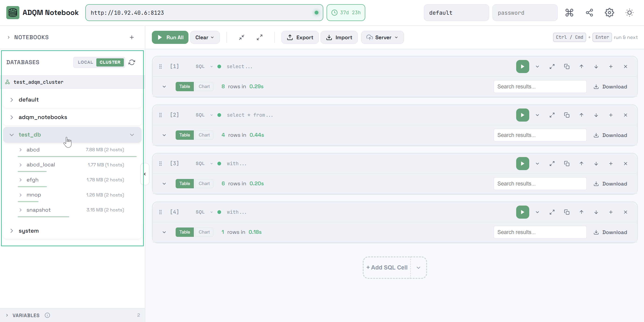
Task: Refresh the databases list
Action: [132, 62]
